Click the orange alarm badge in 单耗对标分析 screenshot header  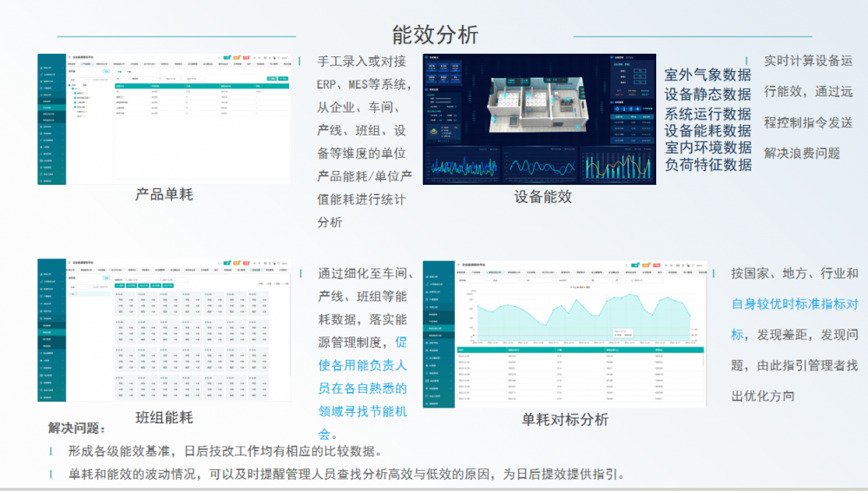646,265
